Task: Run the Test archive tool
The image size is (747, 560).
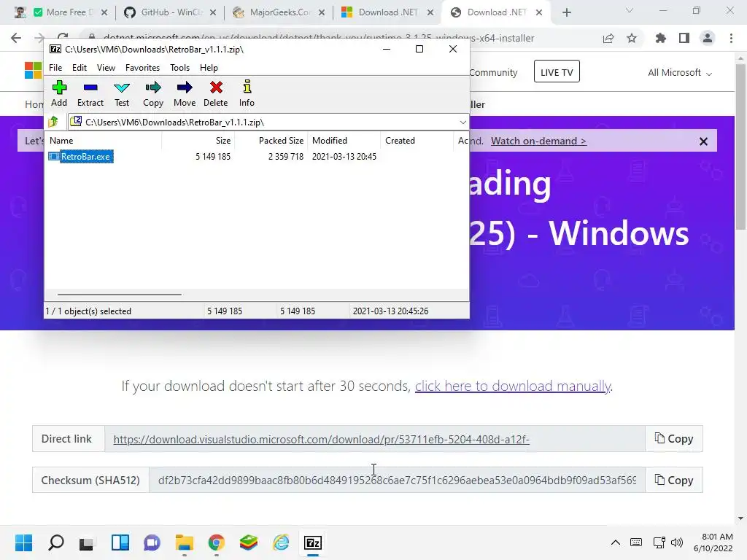Action: pos(122,94)
